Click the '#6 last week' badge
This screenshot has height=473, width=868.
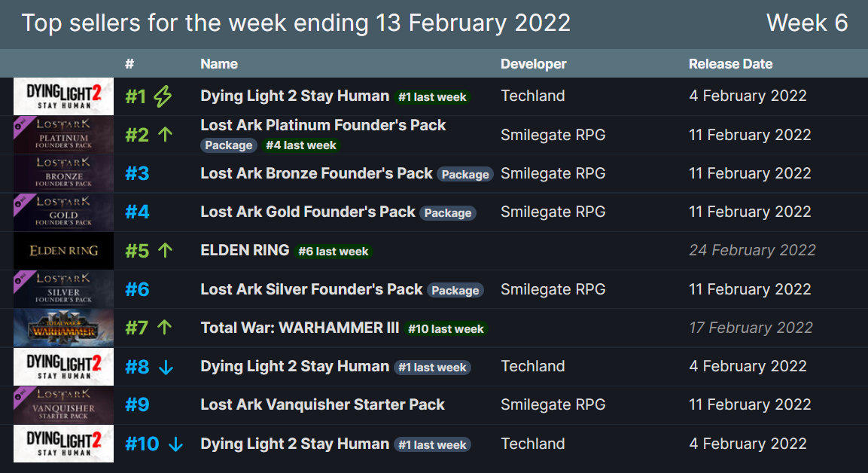333,252
